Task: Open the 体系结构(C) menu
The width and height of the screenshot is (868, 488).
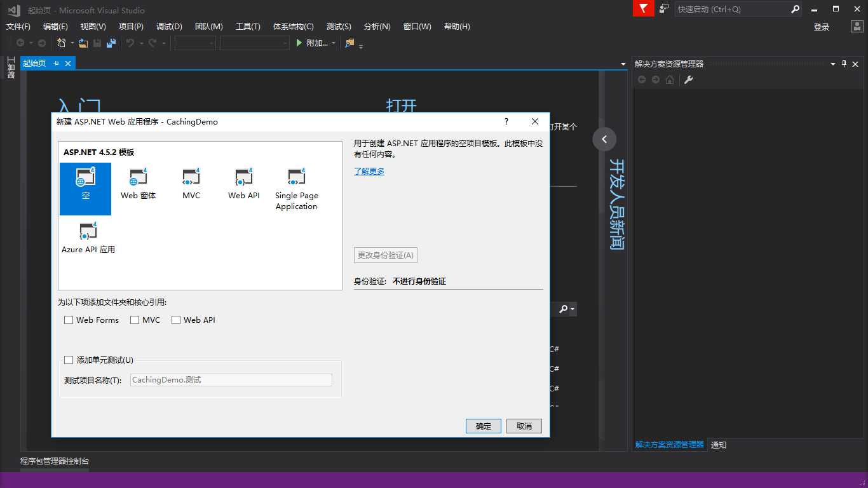Action: 294,27
